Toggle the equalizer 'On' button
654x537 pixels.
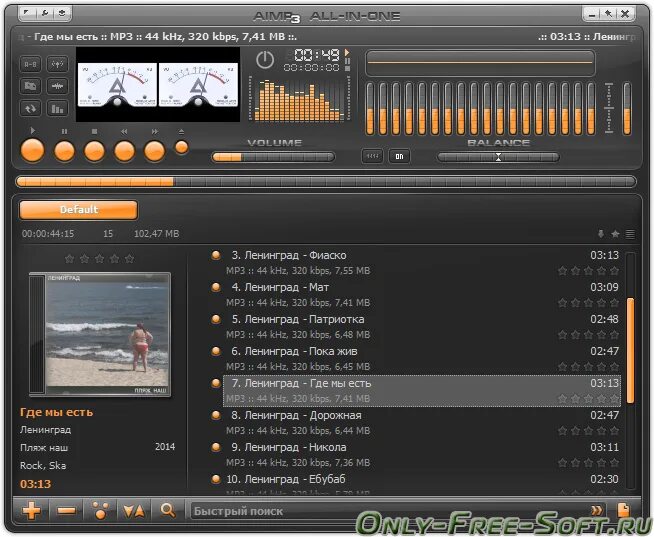click(x=399, y=156)
